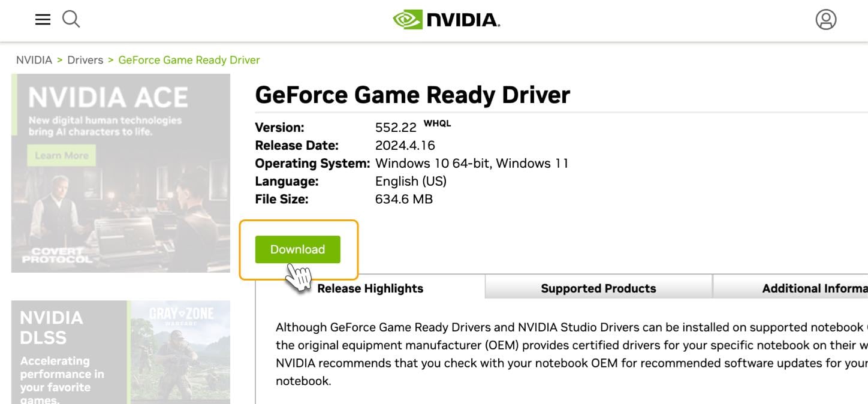
Task: Click the NVIDIA DLSS heading text
Action: pos(51,327)
